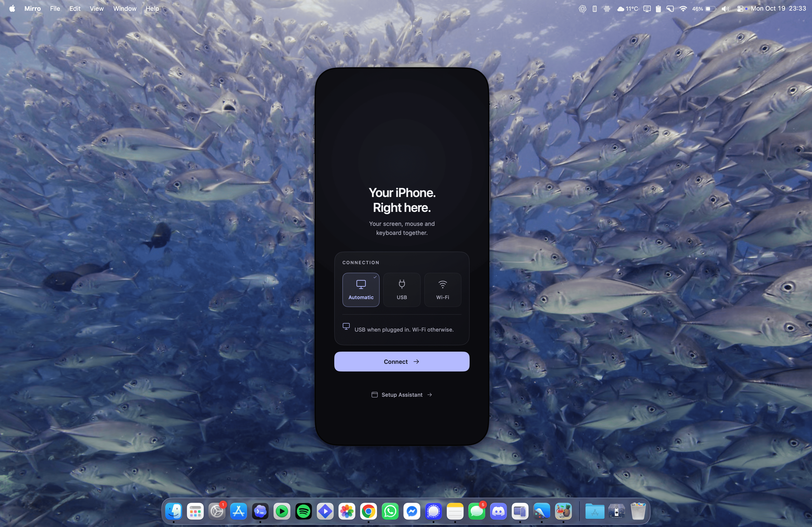Screen dimensions: 812x527
Task: Open the Edit menu
Action: [x=75, y=9]
